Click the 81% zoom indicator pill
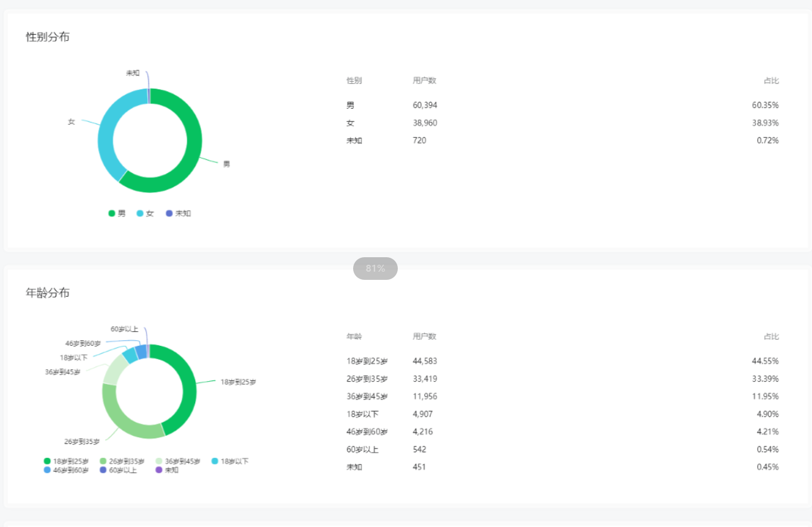This screenshot has height=527, width=812. coord(375,269)
